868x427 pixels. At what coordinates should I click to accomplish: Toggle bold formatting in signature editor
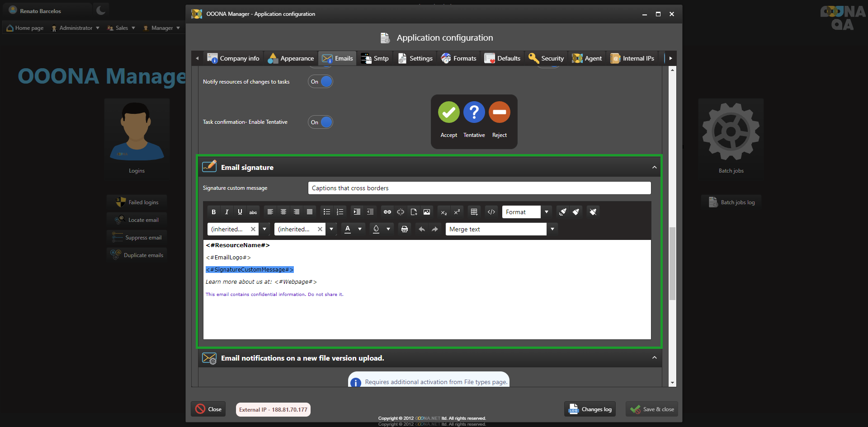tap(213, 212)
